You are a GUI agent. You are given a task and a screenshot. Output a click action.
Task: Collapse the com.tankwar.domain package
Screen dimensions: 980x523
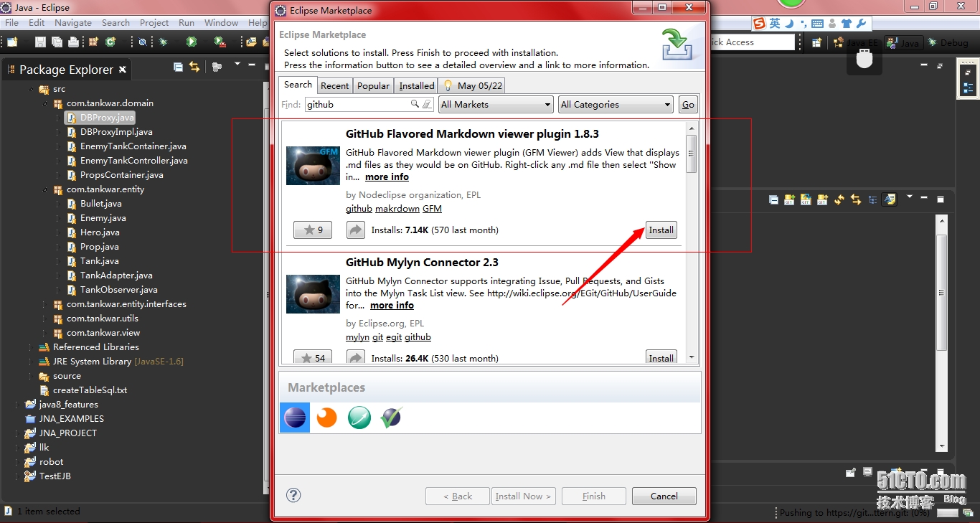(45, 103)
